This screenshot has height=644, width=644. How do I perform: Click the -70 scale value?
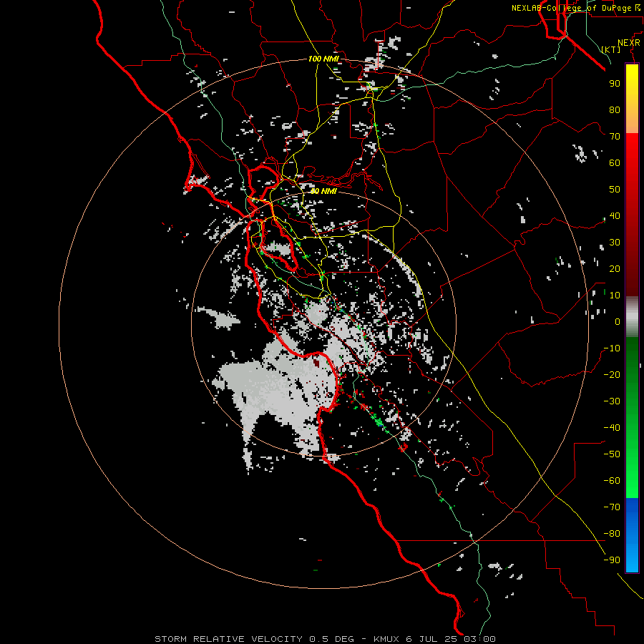(612, 507)
